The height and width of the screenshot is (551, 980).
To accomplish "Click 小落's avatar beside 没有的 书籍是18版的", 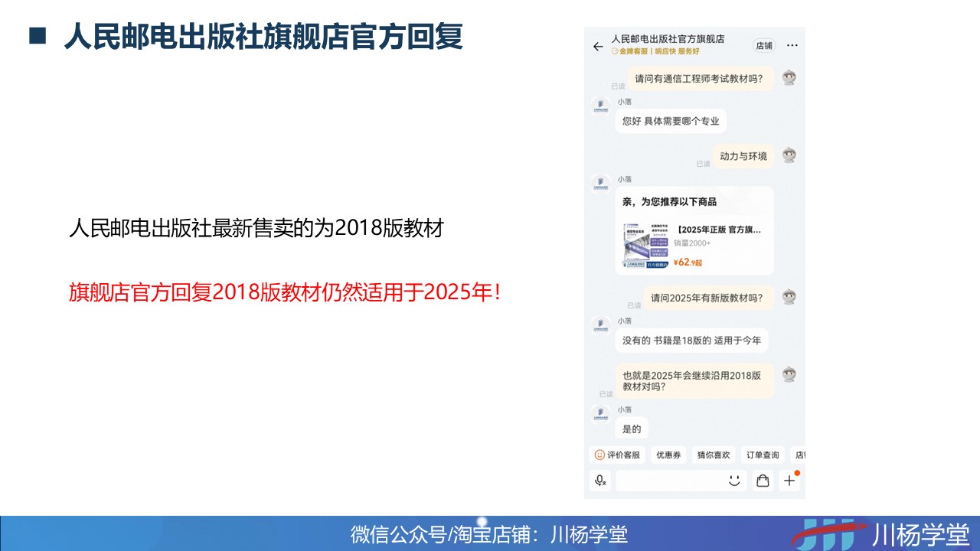I will click(x=601, y=325).
